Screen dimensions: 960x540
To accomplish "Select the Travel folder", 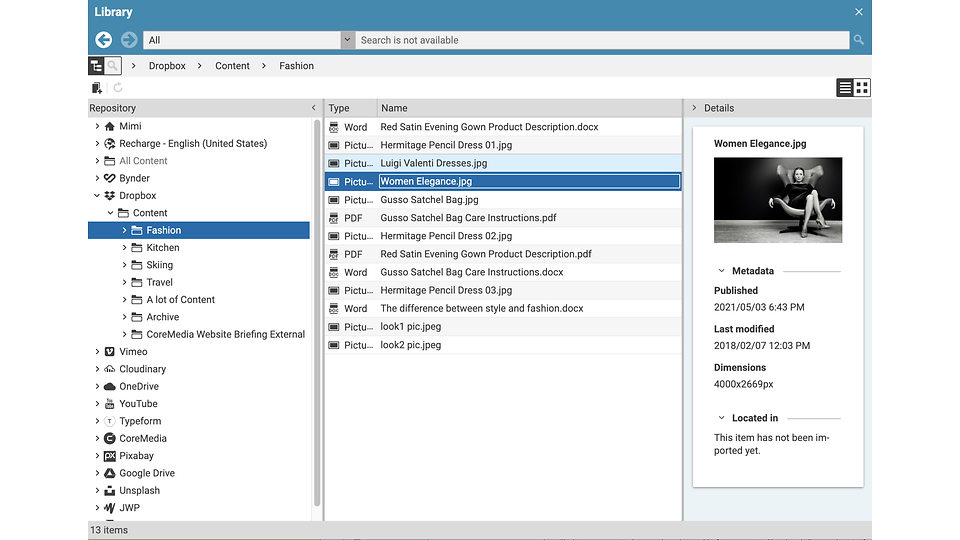I will 159,282.
